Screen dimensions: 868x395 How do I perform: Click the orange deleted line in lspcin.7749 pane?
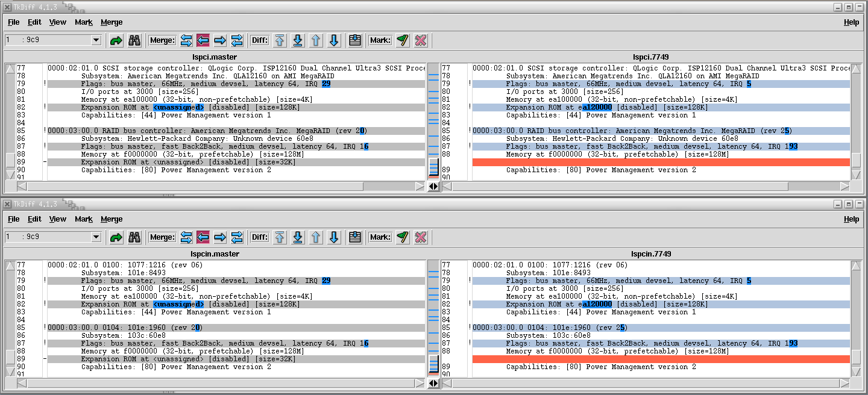pyautogui.click(x=661, y=359)
